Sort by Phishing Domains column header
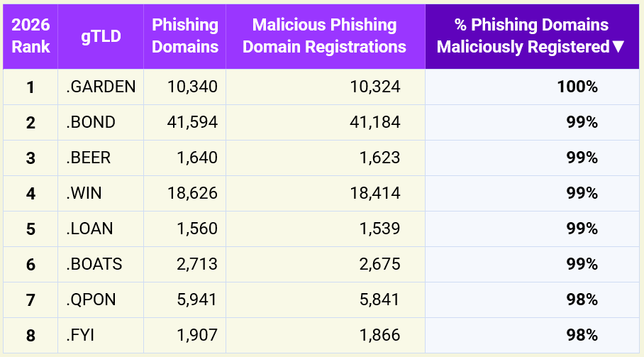The width and height of the screenshot is (644, 357). (185, 36)
